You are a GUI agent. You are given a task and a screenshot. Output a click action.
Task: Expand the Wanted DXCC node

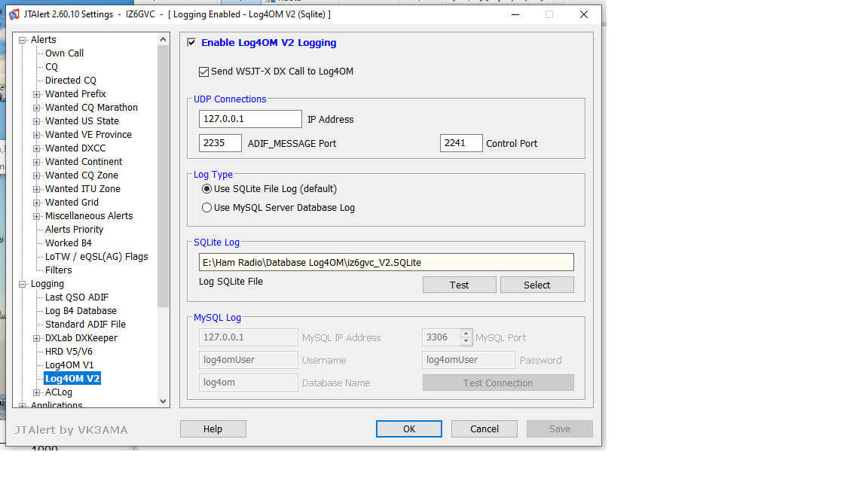(36, 148)
